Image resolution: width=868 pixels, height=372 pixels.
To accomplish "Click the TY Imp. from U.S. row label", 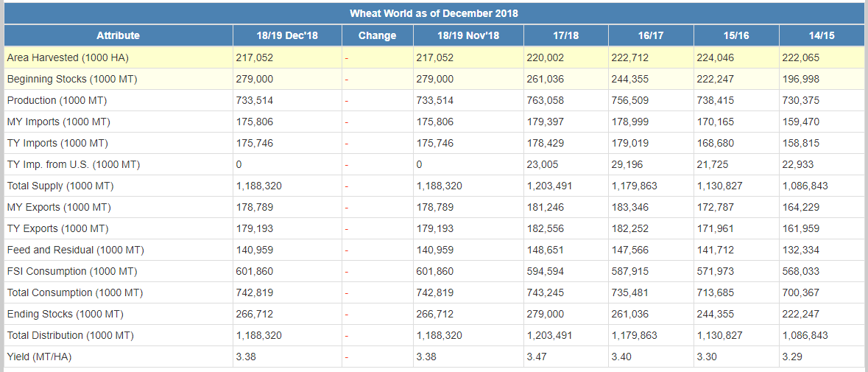I will coord(74,164).
